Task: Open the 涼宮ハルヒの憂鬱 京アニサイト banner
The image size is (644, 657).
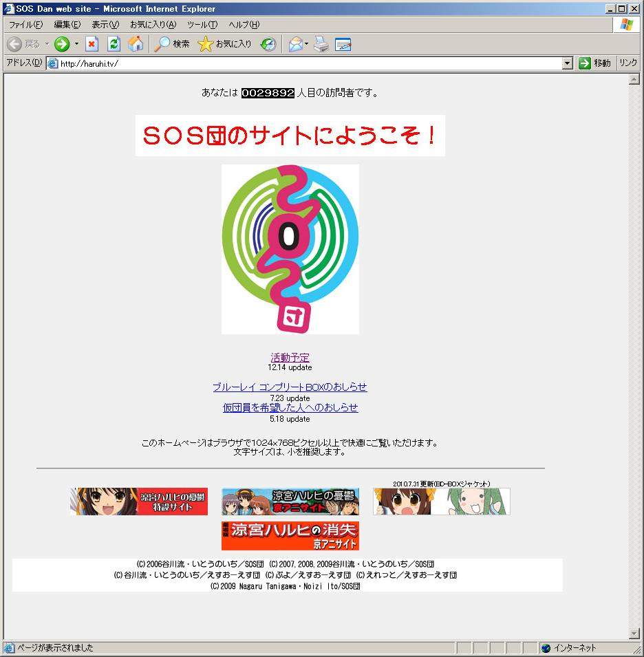Action: pos(290,502)
